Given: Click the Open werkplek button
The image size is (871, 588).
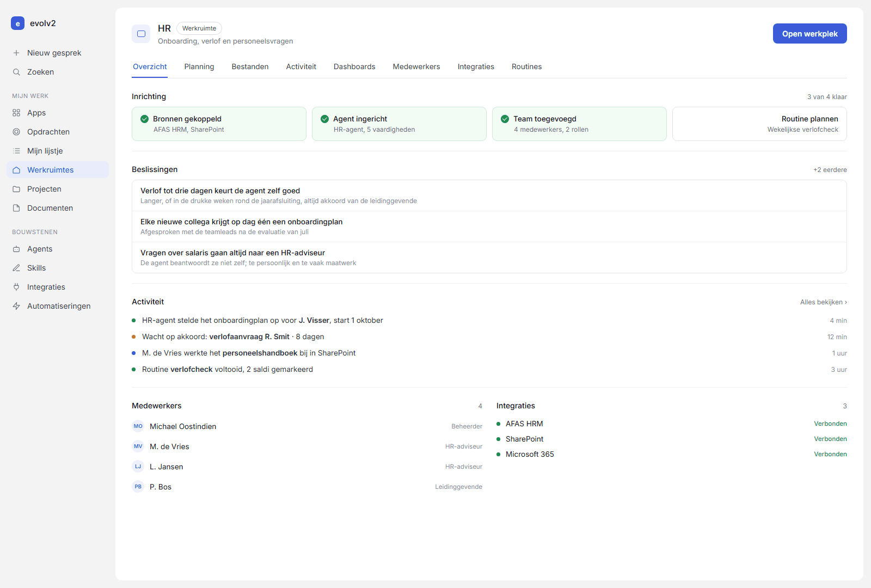Looking at the screenshot, I should point(810,34).
